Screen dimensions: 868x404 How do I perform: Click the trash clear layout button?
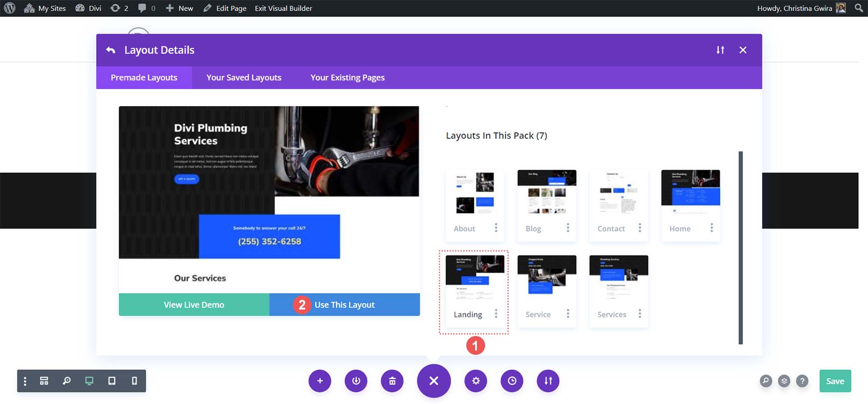pos(392,381)
